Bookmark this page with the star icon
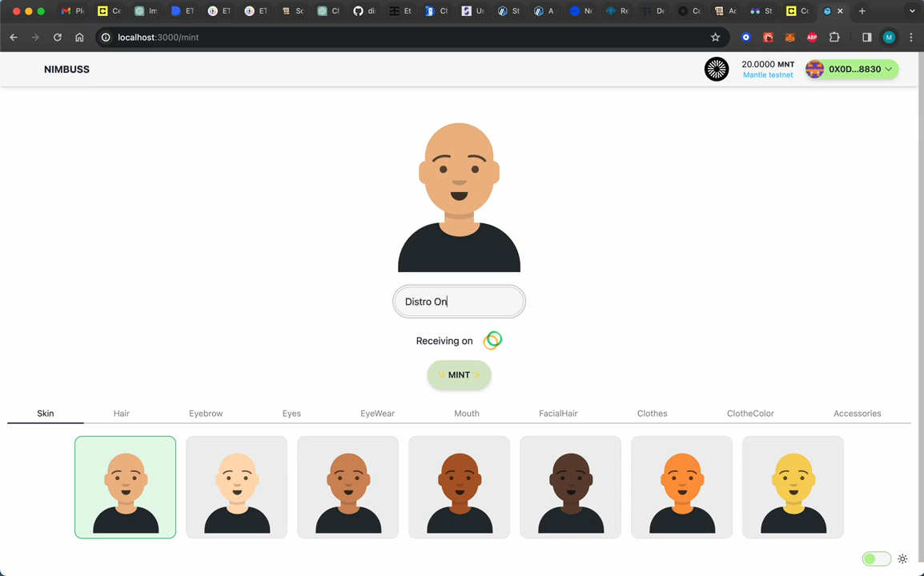The image size is (924, 576). [715, 37]
